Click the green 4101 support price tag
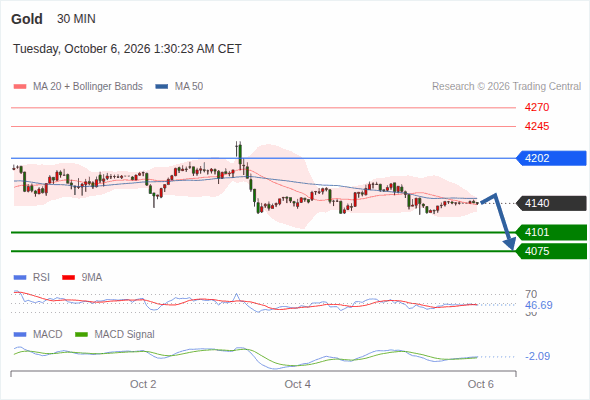Image resolution: width=590 pixels, height=400 pixels. tap(551, 233)
